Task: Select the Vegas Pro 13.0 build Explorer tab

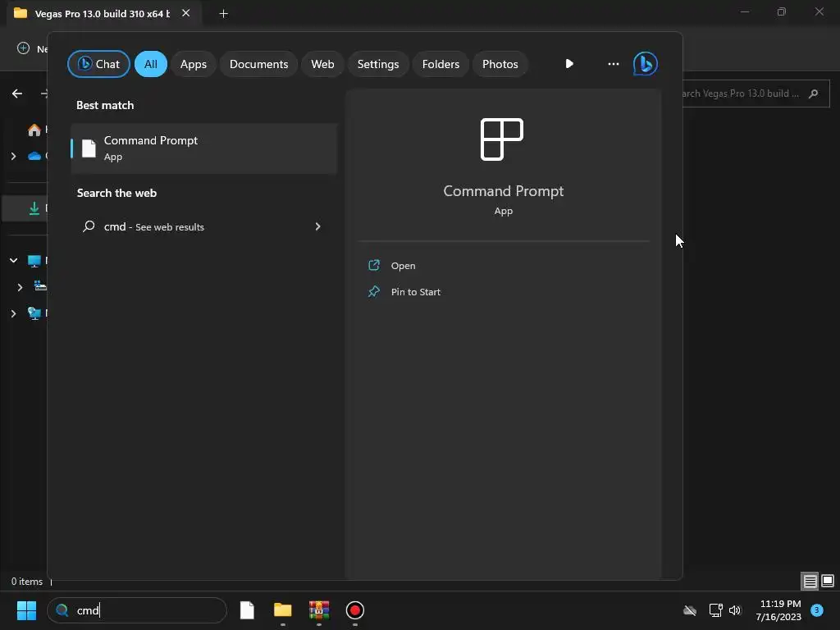Action: 102,13
